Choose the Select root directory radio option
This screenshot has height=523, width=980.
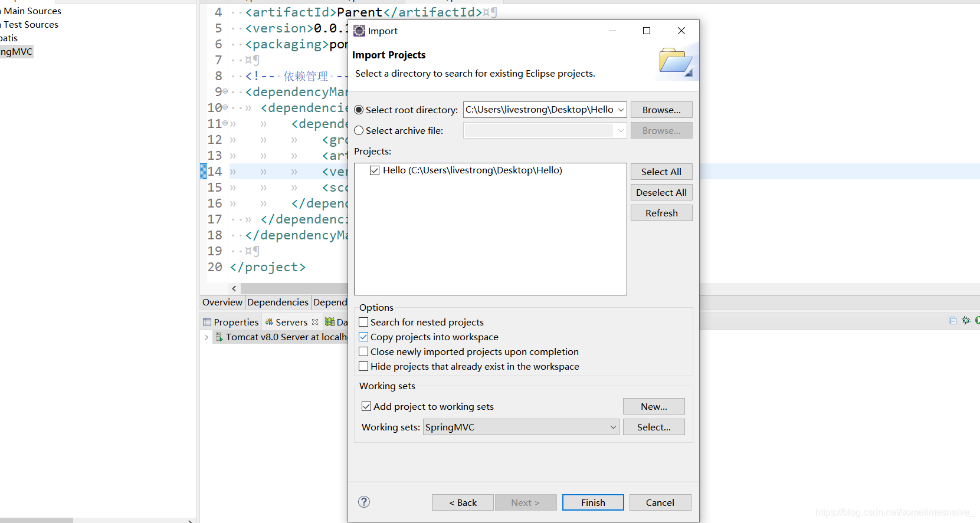359,110
